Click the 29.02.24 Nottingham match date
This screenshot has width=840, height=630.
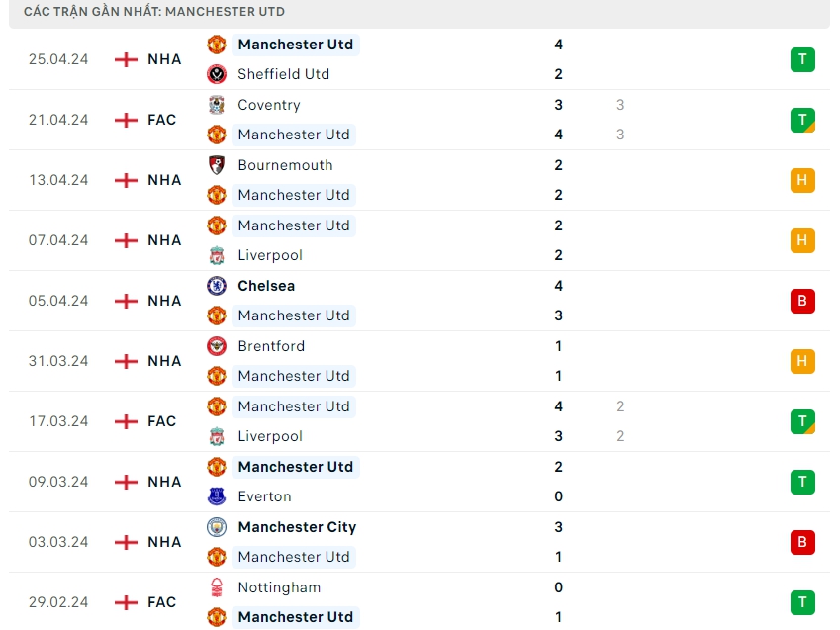coord(58,602)
